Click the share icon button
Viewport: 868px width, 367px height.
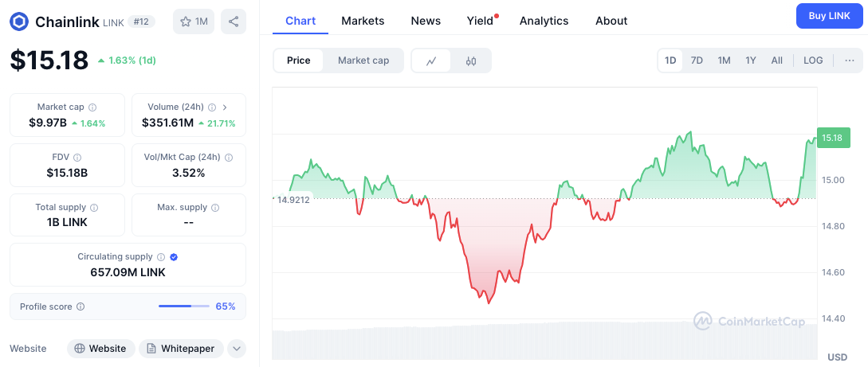click(x=234, y=21)
